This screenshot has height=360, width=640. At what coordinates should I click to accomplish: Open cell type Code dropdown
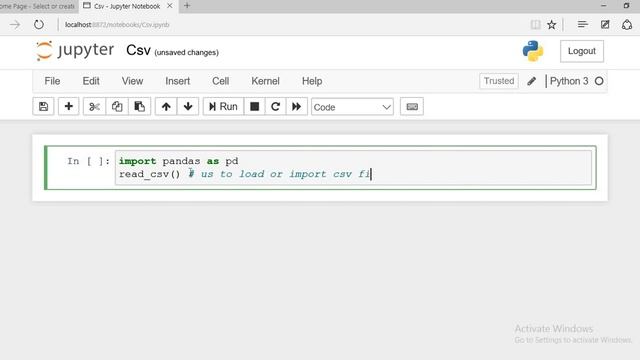352,107
